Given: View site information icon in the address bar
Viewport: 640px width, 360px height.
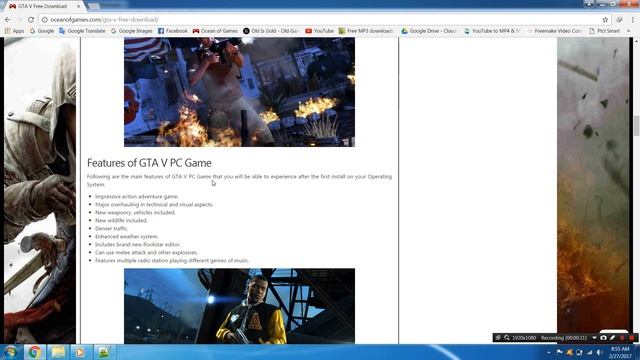Looking at the screenshot, I should (x=45, y=20).
